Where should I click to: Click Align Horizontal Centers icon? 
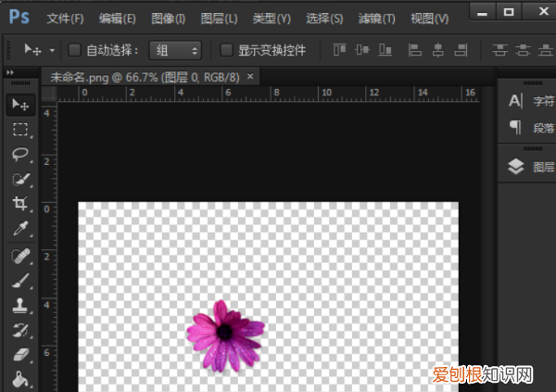point(438,50)
